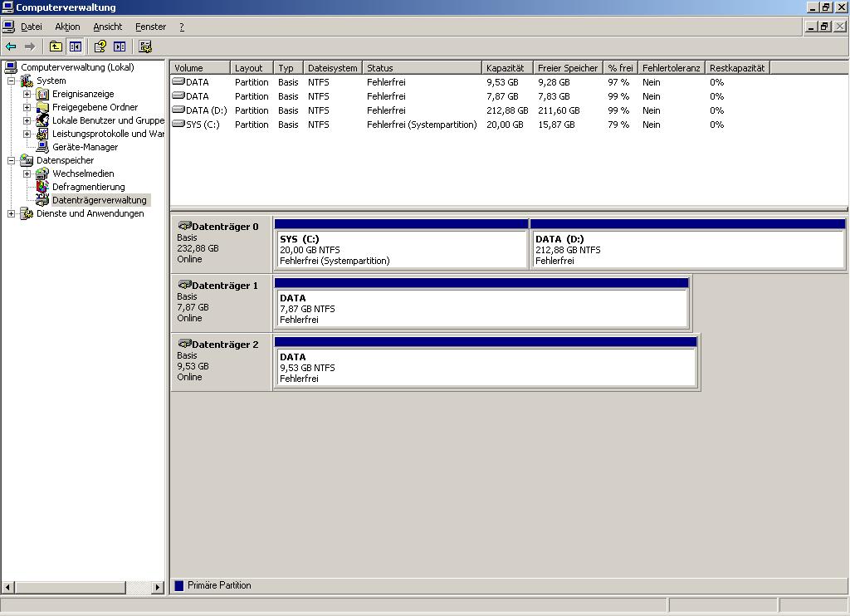Click the Wechselmedien icon
Screen dimensions: 850x616
42,174
